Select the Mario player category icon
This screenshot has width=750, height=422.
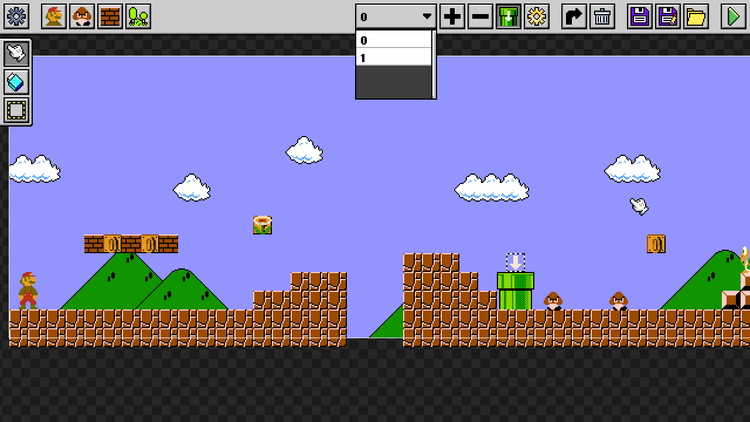pyautogui.click(x=54, y=16)
